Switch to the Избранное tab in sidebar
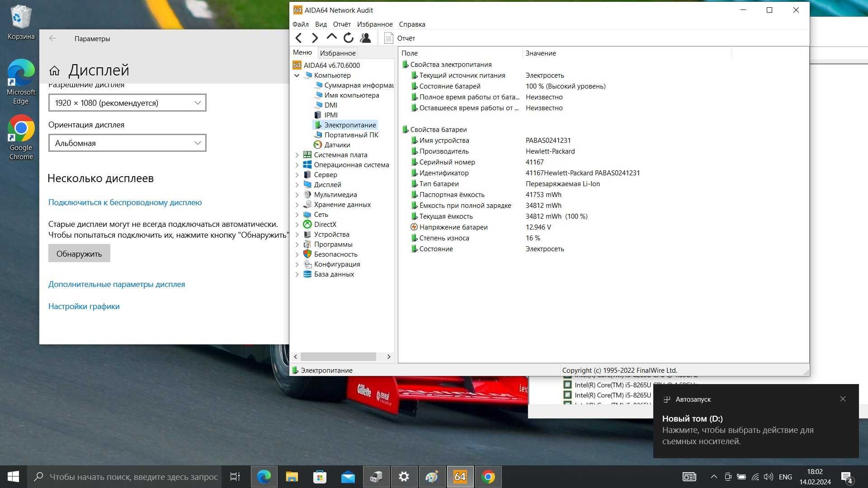 click(x=338, y=53)
